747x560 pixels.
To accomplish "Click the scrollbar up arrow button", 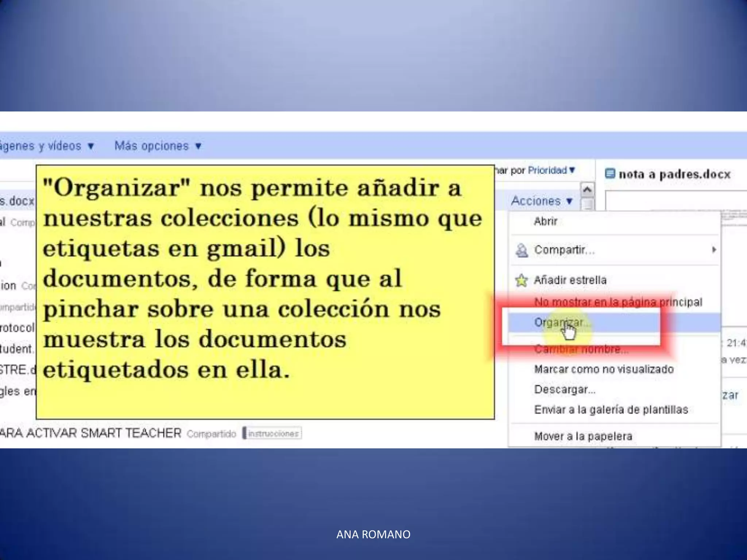I will point(587,190).
